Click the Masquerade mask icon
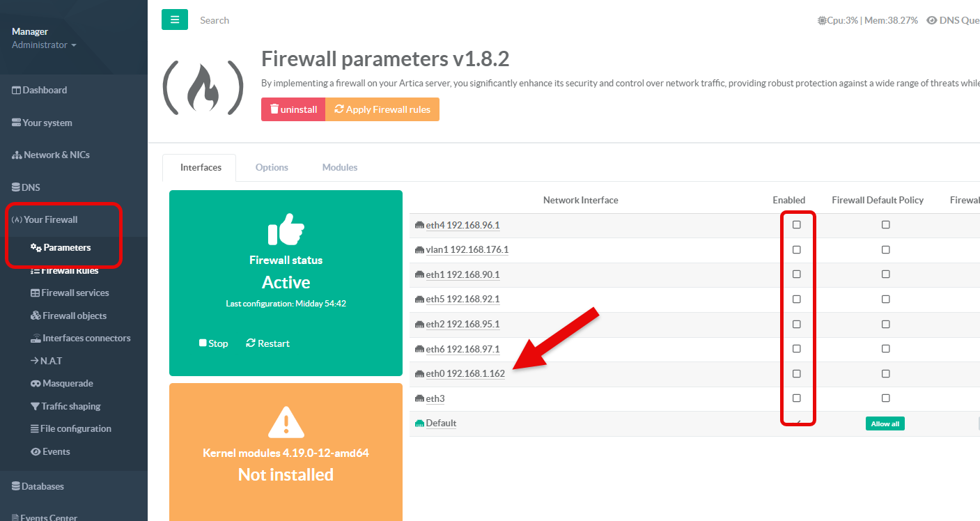This screenshot has width=980, height=521. (36, 384)
